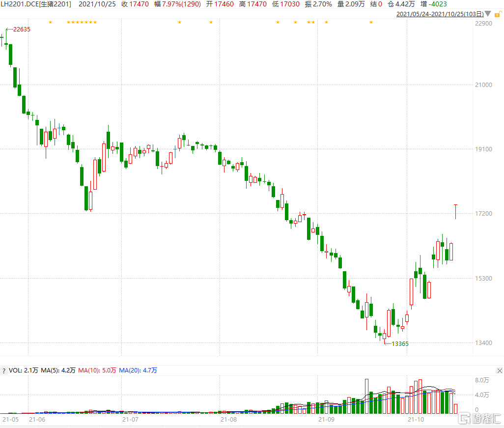
Task: Click the opening price 开 17460
Action: tap(220, 4)
